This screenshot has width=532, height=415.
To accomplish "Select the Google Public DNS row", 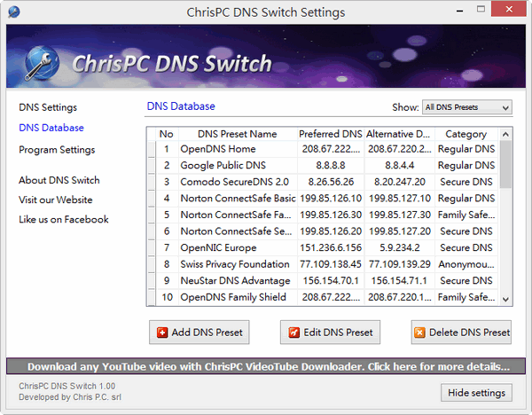I will (x=323, y=165).
